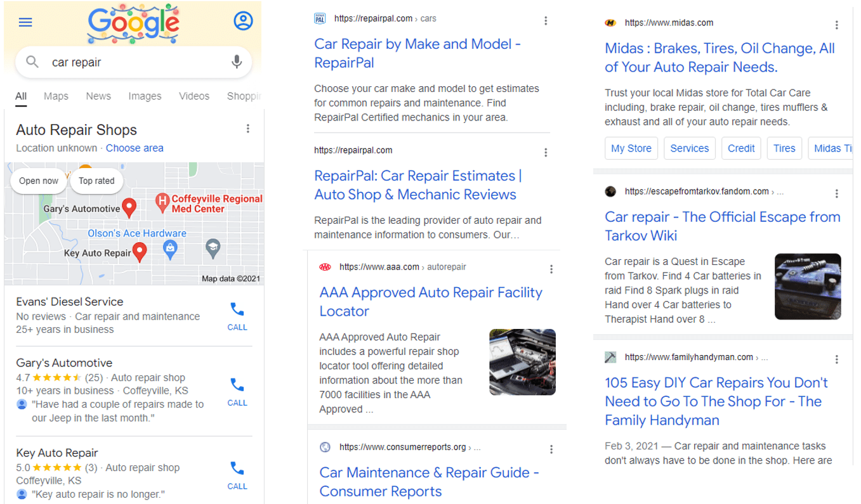This screenshot has height=504, width=861.
Task: Click the Auto Repair Shops heading
Action: tap(76, 130)
